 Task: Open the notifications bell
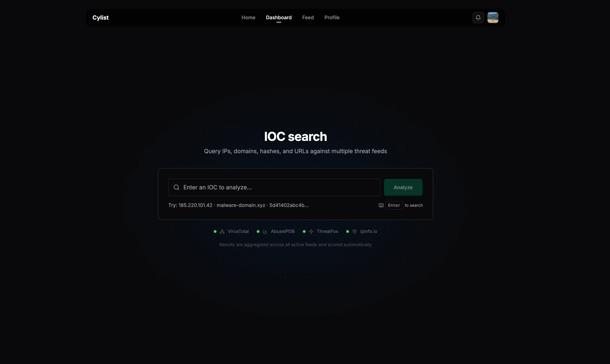[x=478, y=18]
